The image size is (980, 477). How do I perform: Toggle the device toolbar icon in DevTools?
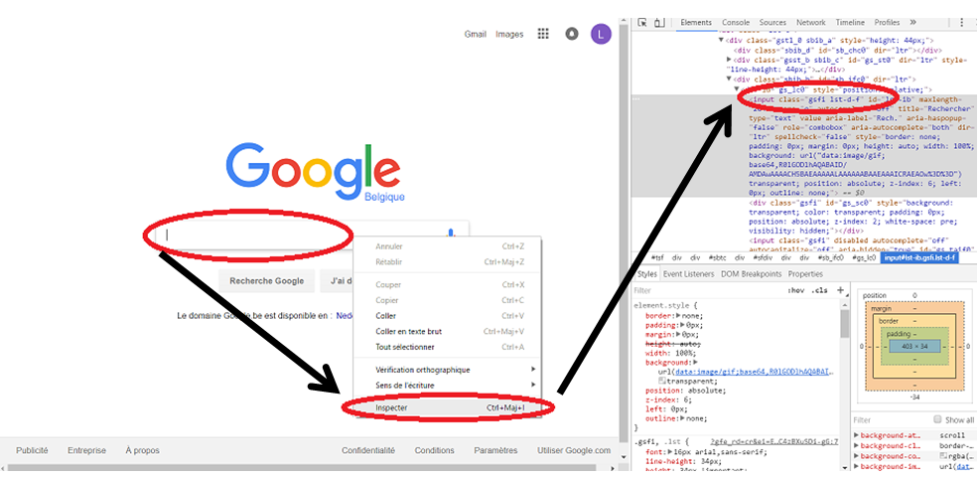coord(659,23)
